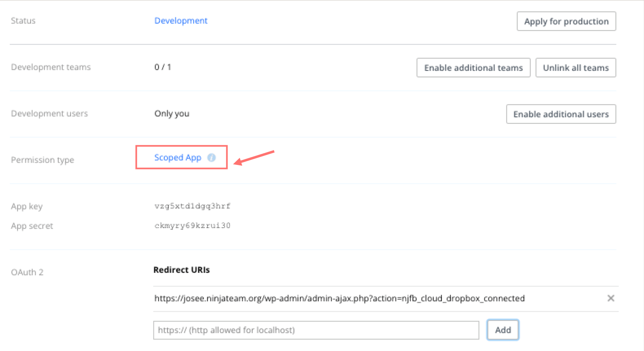Click the Apply for production button
The width and height of the screenshot is (644, 351).
566,21
